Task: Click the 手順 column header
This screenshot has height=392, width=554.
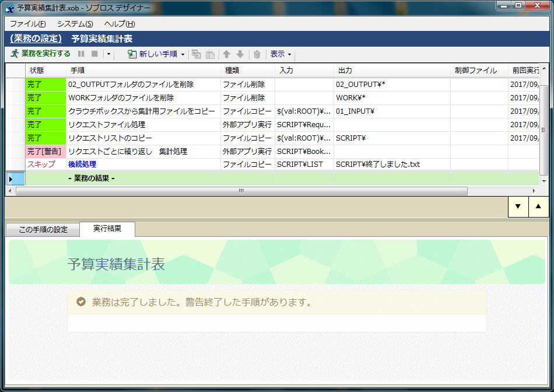Action: point(143,71)
